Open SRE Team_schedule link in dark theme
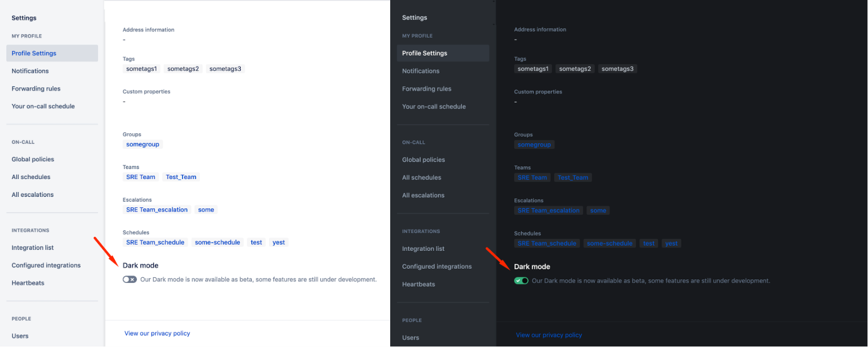Viewport: 868px width, 347px height. [x=547, y=244]
